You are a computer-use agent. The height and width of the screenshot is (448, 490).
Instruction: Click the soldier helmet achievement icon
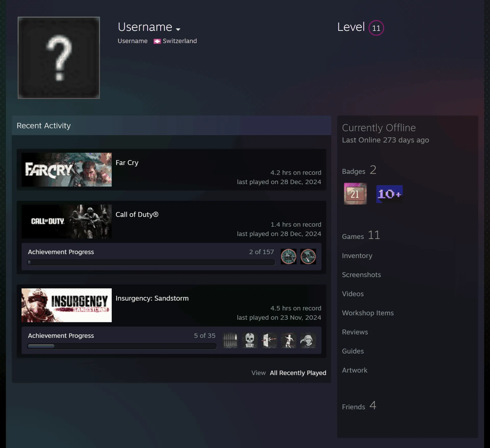[308, 340]
